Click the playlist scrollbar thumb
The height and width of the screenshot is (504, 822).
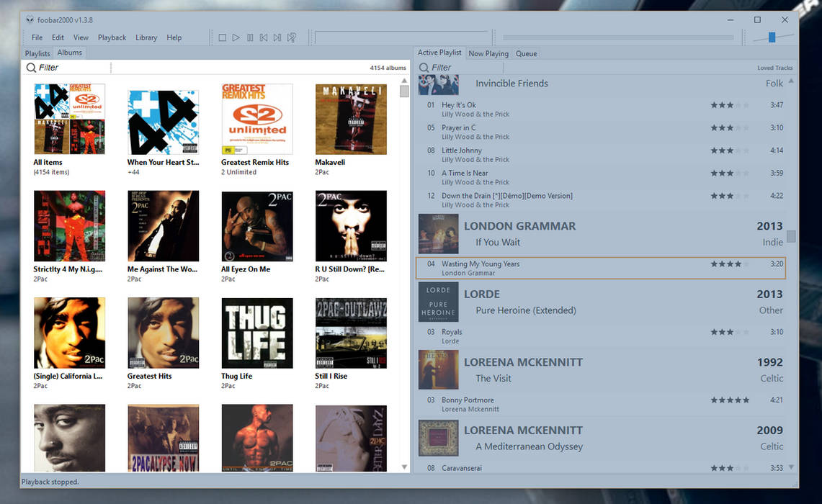pos(791,236)
